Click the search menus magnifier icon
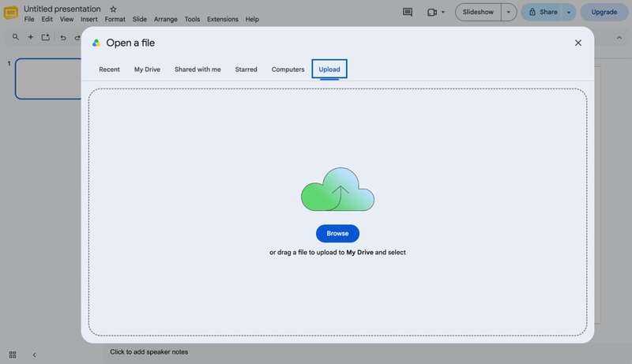Viewport: 632px width, 364px height. pyautogui.click(x=15, y=37)
